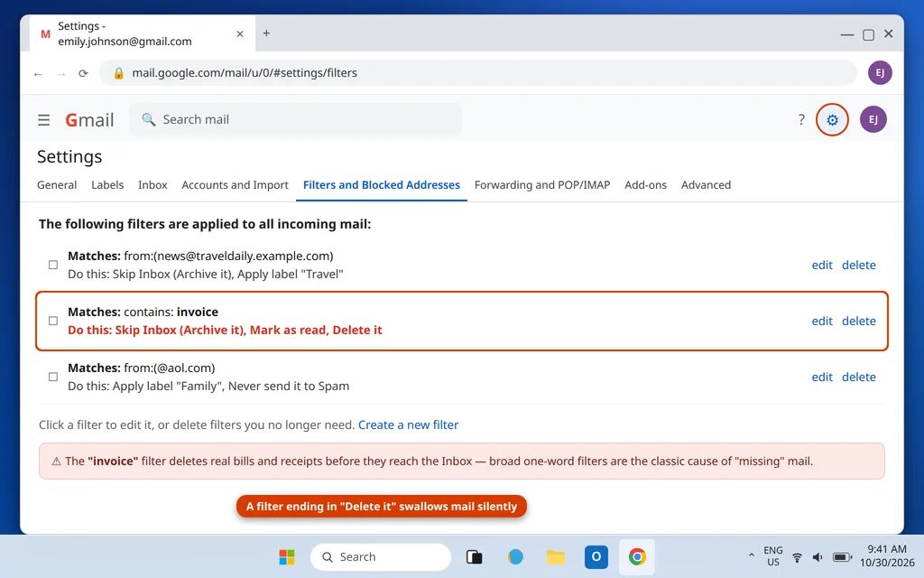Click the filters applied to incoming mail heading
Image resolution: width=924 pixels, height=578 pixels.
(205, 224)
